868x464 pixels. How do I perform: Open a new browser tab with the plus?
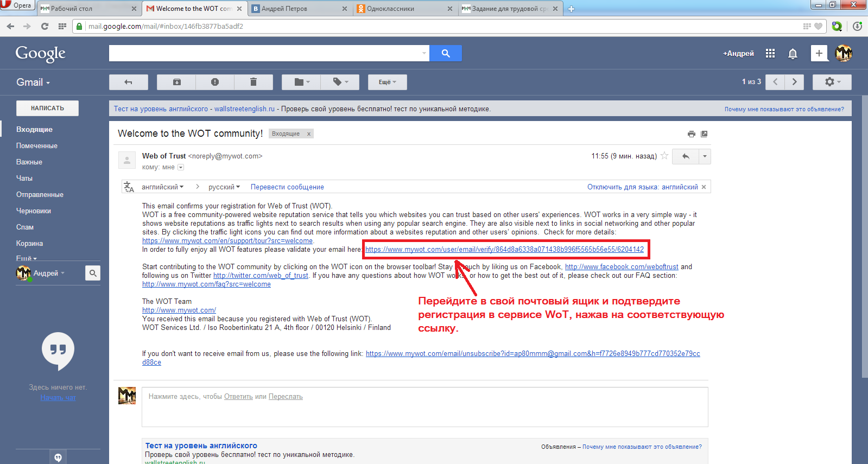[571, 9]
